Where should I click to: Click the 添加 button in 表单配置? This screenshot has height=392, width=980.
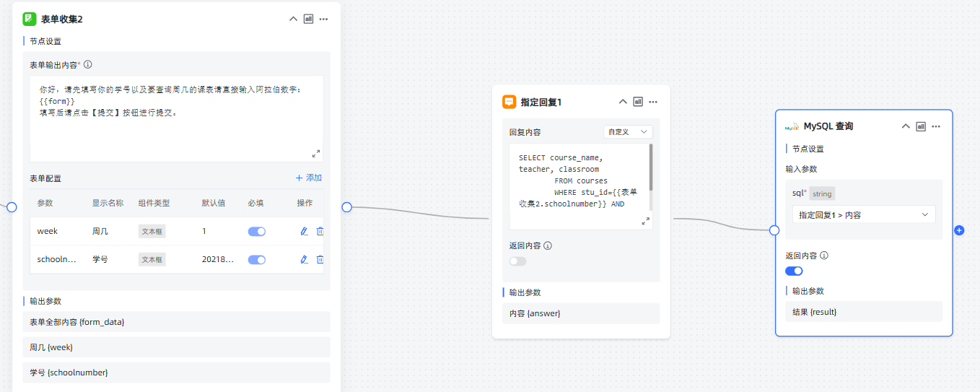click(309, 178)
